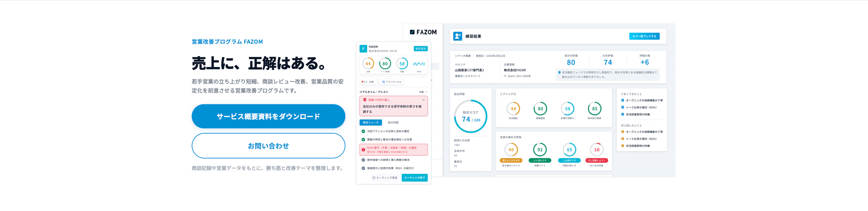
Task: Click the magnifier icon on アナリティカル chip
Action: coord(384,82)
